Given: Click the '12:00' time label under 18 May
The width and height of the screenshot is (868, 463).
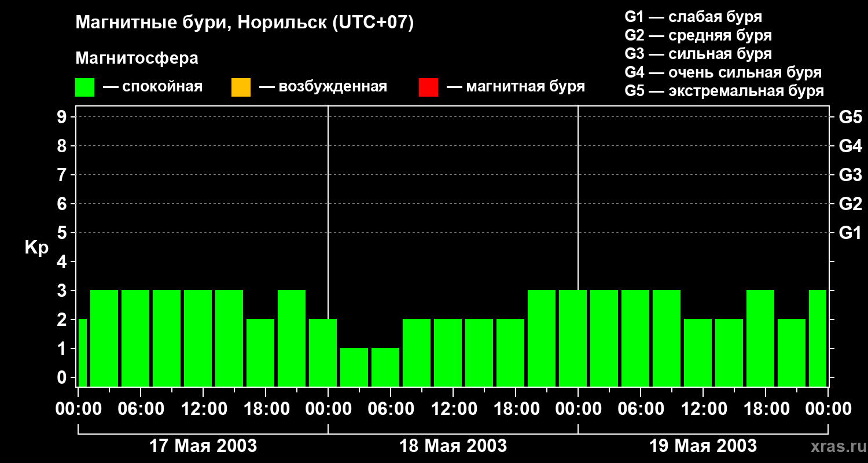Looking at the screenshot, I should click(453, 409).
